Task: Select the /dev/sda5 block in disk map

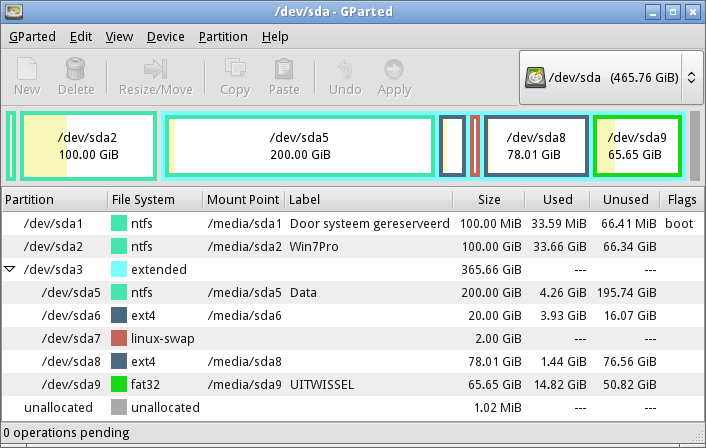Action: (x=300, y=147)
